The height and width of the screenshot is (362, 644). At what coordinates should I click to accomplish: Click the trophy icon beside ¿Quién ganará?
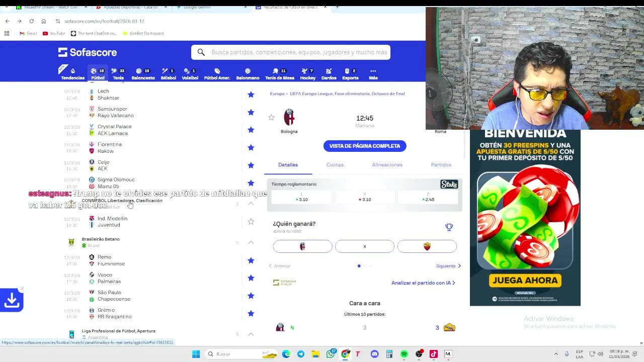[x=449, y=227]
